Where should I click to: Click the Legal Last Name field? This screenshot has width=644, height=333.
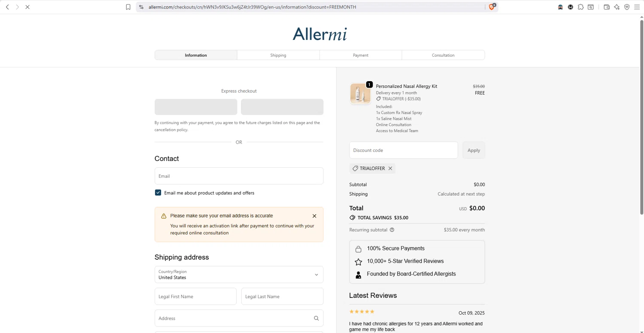282,297
